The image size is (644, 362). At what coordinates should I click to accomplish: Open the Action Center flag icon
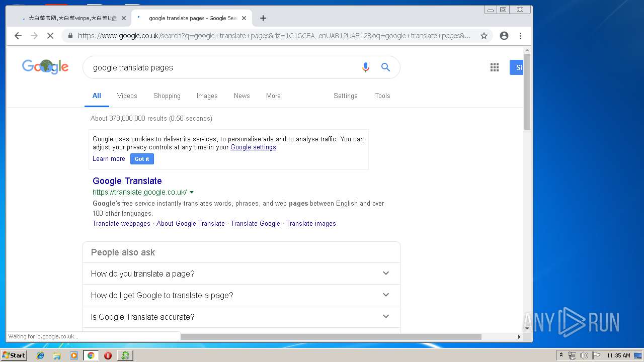click(x=596, y=355)
